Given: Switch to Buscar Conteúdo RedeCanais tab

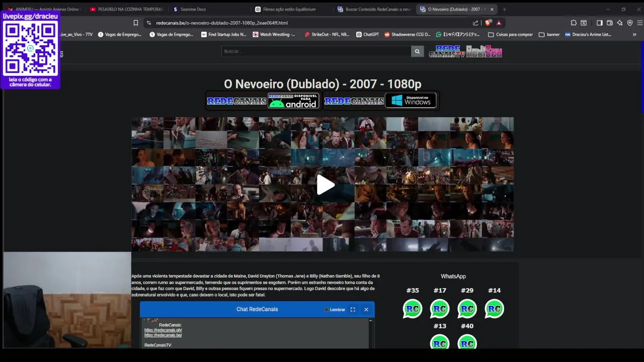Looking at the screenshot, I should point(374,9).
